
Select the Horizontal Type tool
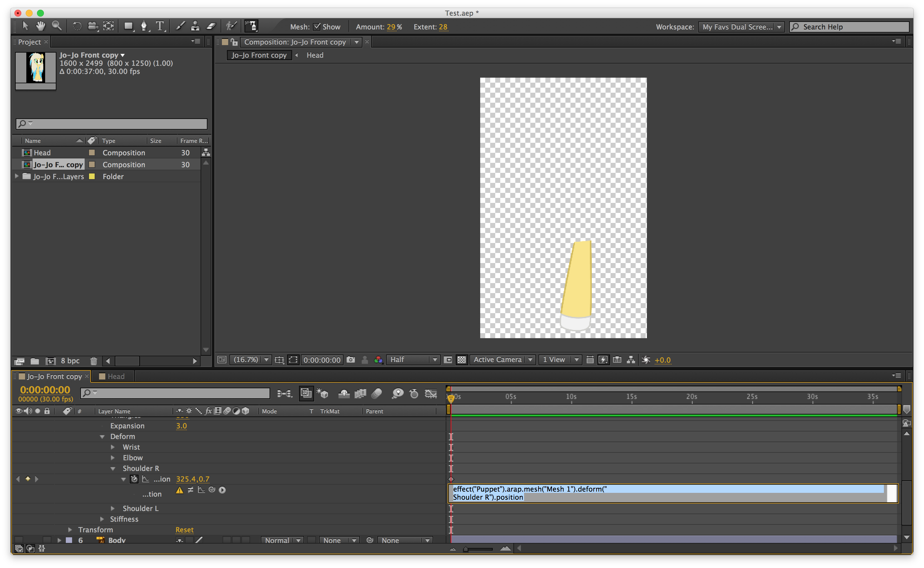pyautogui.click(x=160, y=26)
